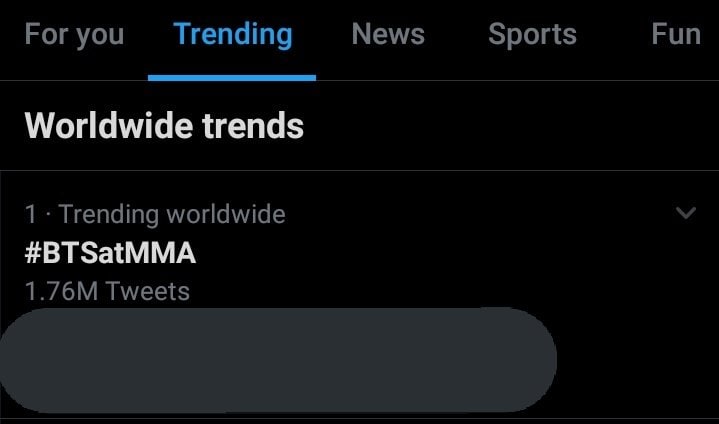The width and height of the screenshot is (719, 424).
Task: Expand the chevron beside the #BTSatMMA trend
Action: tap(686, 213)
